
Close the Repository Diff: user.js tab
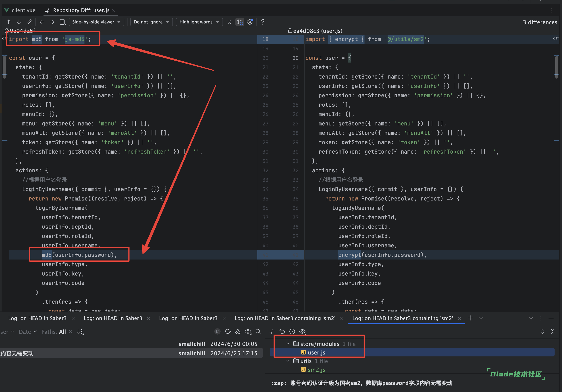113,10
